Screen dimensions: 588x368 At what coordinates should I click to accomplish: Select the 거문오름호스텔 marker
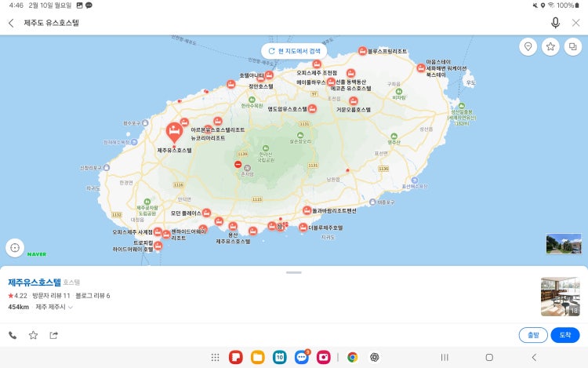tap(354, 100)
